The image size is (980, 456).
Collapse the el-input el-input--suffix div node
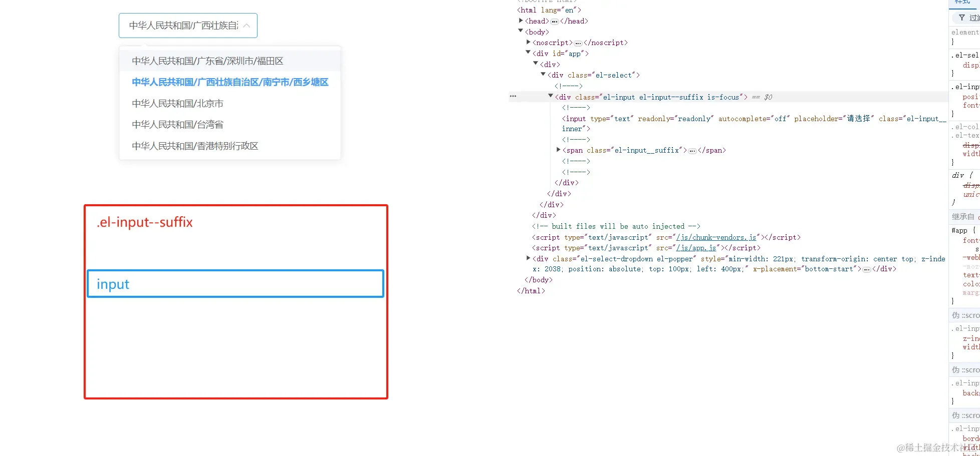tap(551, 96)
